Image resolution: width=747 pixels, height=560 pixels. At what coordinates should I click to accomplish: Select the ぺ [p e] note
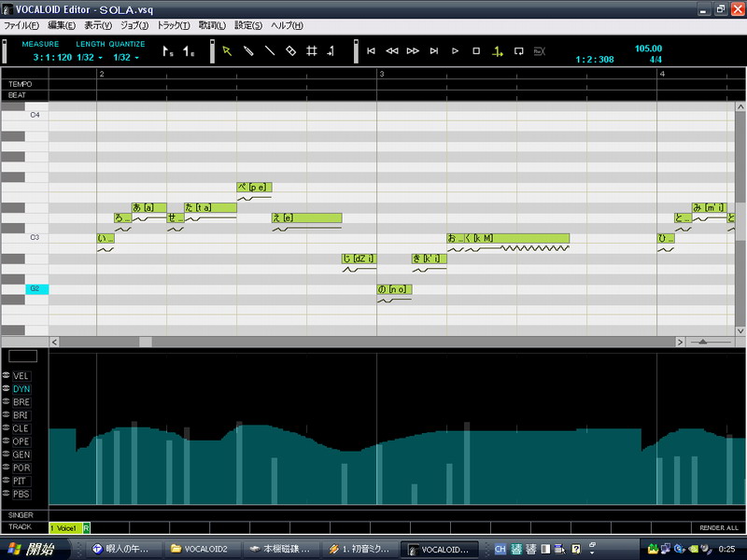click(x=254, y=188)
